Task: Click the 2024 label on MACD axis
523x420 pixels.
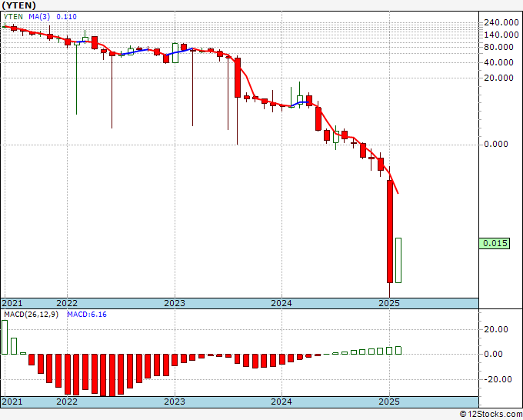Action: click(281, 402)
